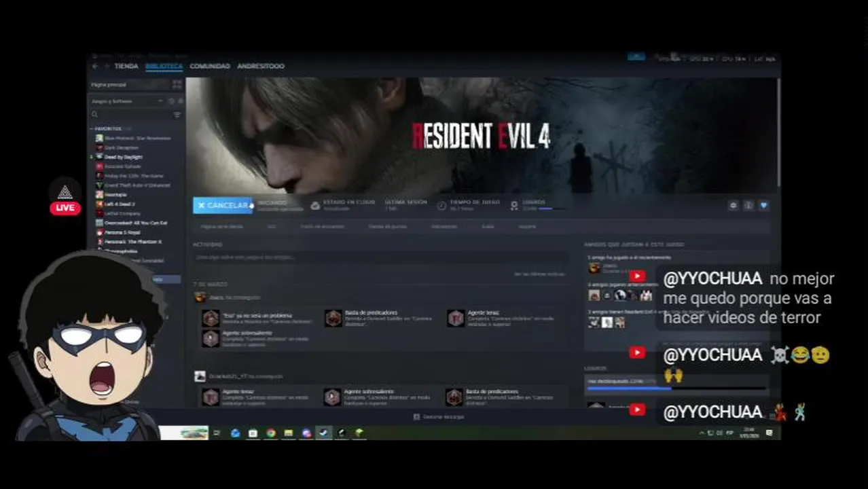Collapse the FAVORITOS category
868x489 pixels.
point(92,128)
